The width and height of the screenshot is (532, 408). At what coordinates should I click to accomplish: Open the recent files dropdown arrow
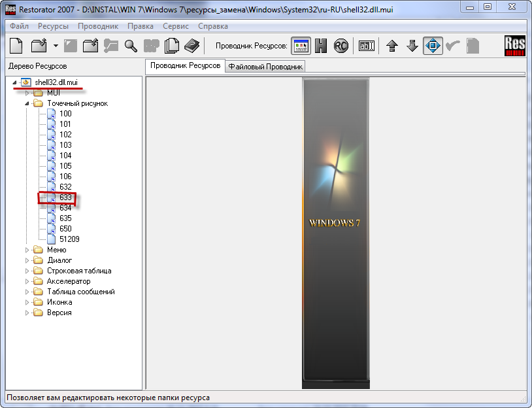tap(56, 46)
